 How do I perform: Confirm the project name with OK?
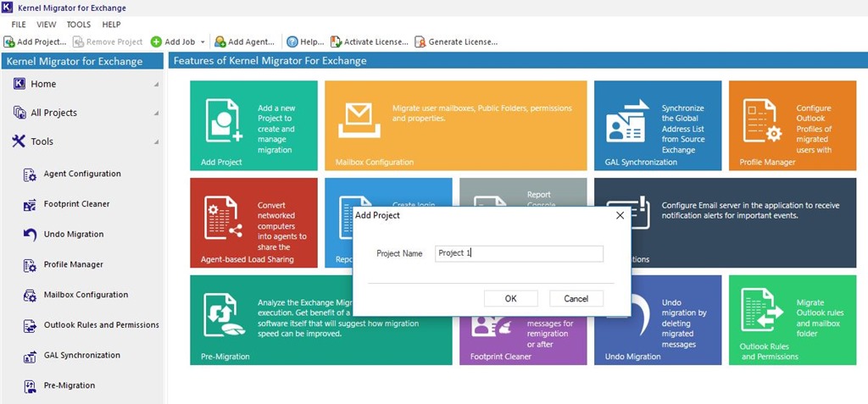[x=511, y=298]
